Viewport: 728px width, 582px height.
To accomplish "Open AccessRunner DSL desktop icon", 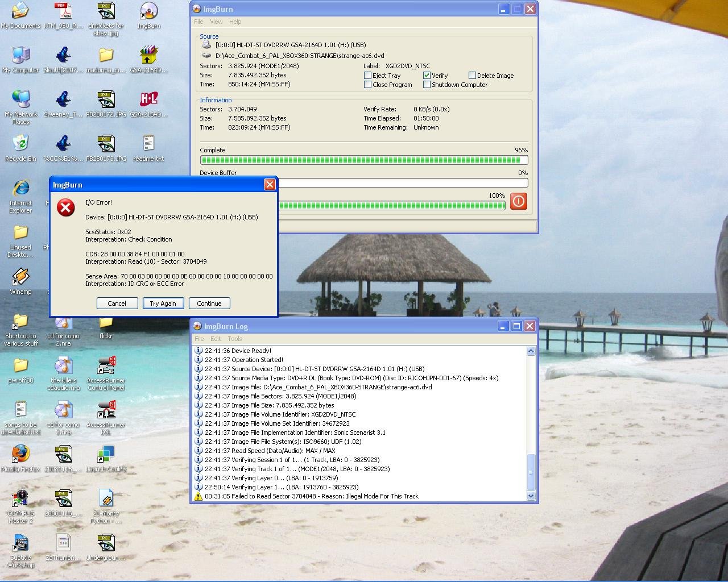I will (106, 418).
